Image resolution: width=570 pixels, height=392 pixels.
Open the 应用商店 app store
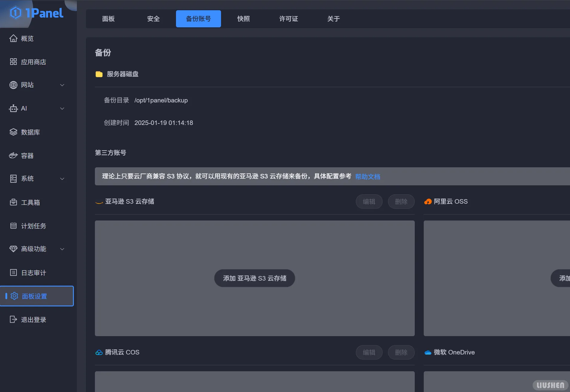point(34,62)
